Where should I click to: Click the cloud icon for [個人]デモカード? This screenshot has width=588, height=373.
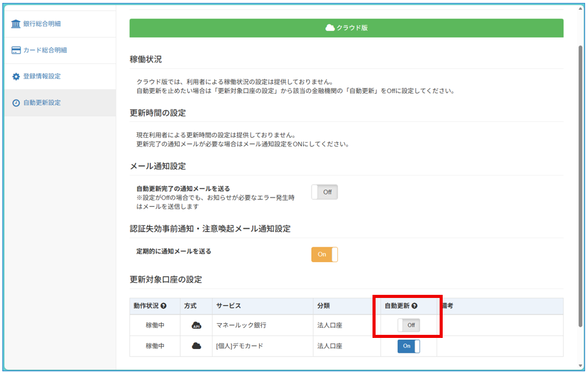(196, 346)
